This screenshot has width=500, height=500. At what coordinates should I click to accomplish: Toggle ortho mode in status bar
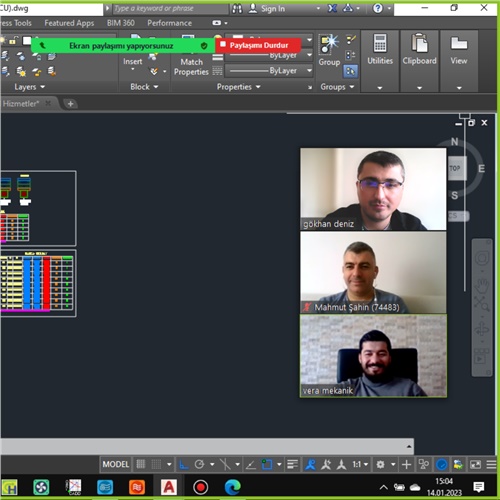[183, 464]
